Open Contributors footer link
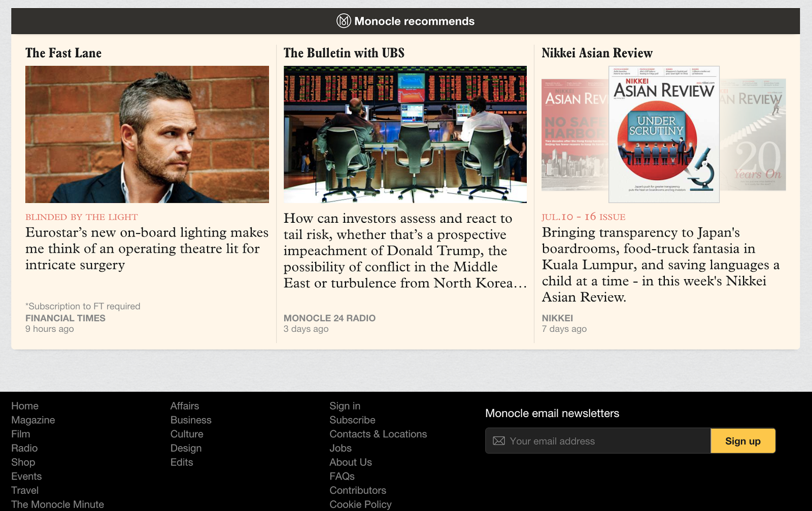Image resolution: width=812 pixels, height=511 pixels. [358, 491]
